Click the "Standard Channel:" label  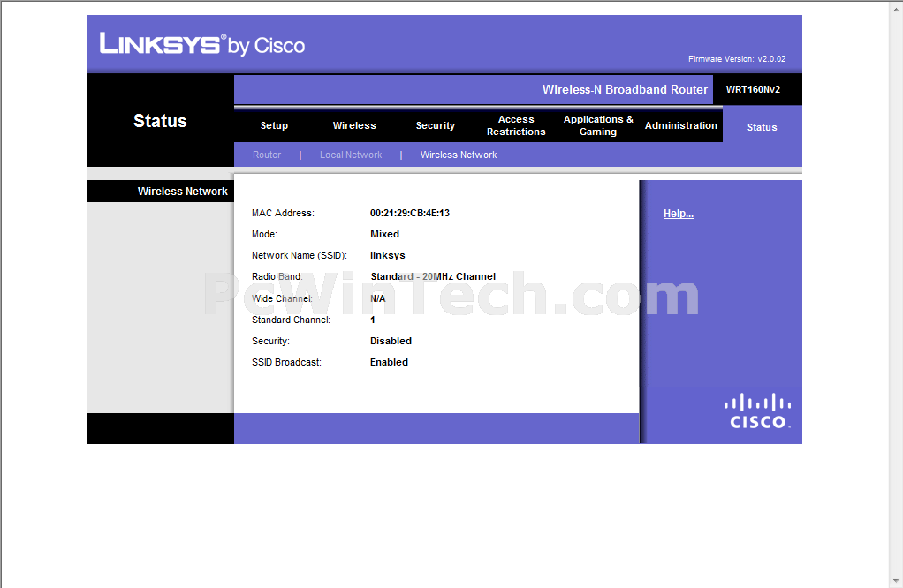point(291,320)
